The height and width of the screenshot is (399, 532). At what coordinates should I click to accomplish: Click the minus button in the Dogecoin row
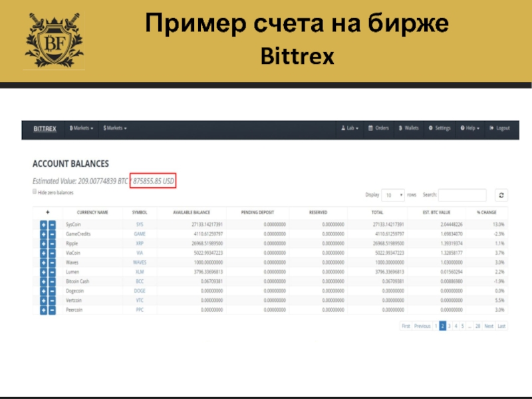pyautogui.click(x=52, y=291)
